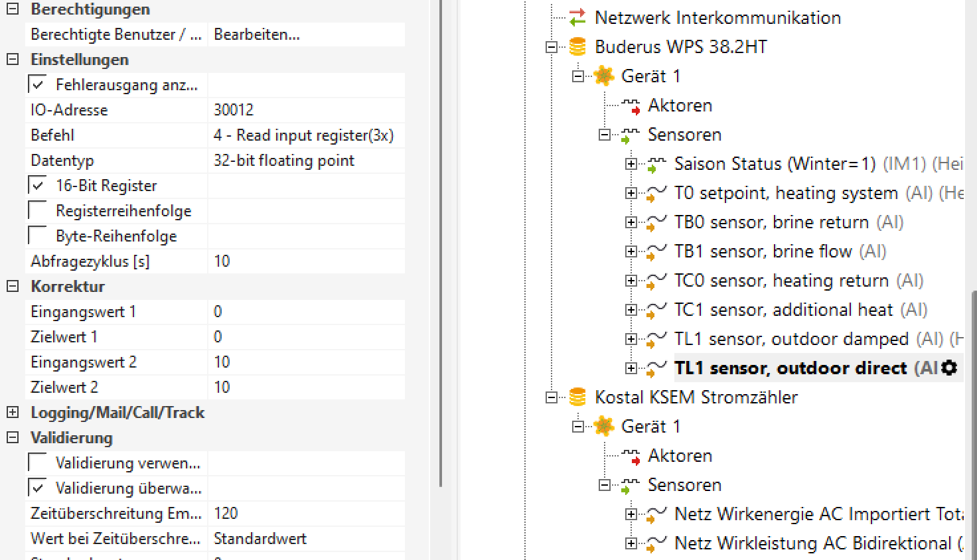Disable the 16-Bit Register checkbox
Screen dimensions: 977x560
click(x=38, y=186)
